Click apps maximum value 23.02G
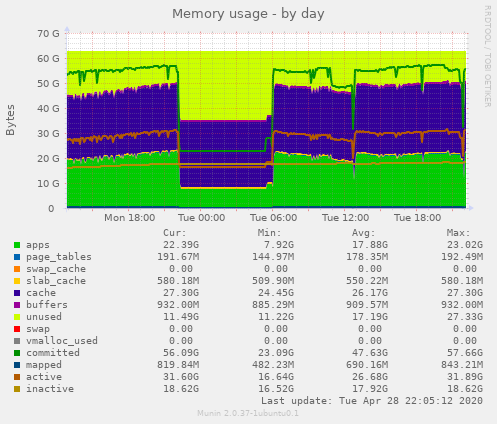The height and width of the screenshot is (424, 497). 465,245
